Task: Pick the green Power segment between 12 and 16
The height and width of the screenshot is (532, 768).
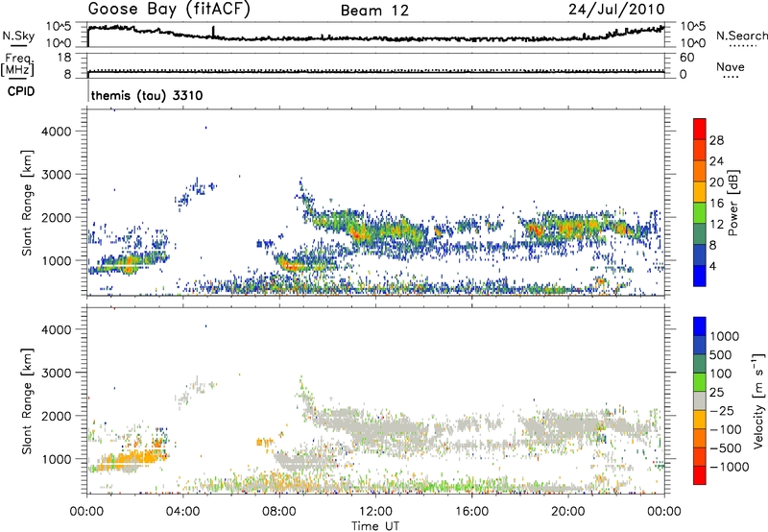Action: click(700, 212)
